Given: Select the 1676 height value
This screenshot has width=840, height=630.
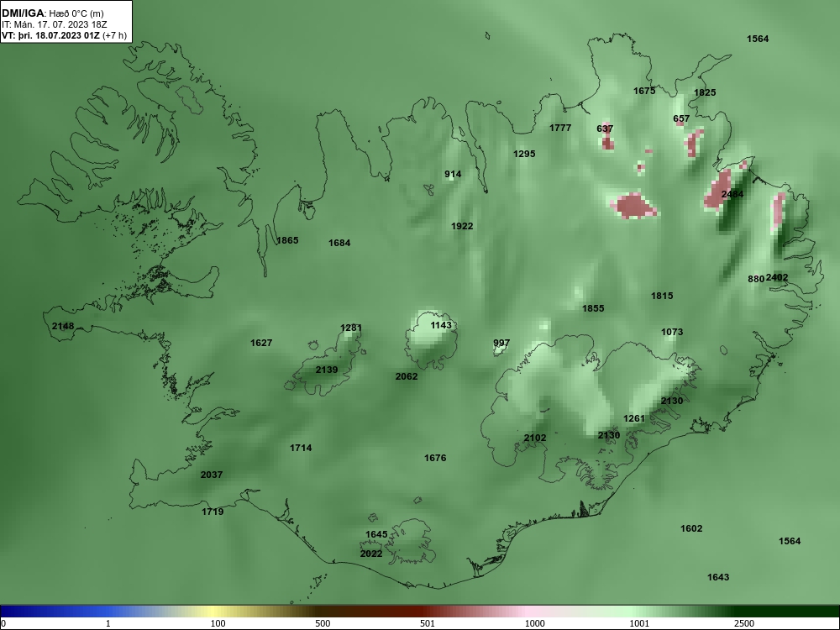Looking at the screenshot, I should pos(435,458).
